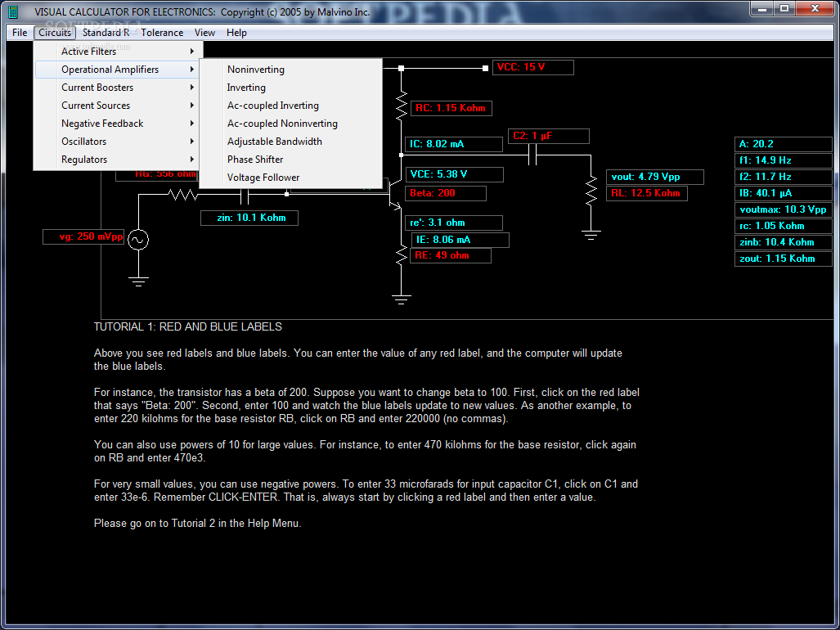Choose Ac-coupled Noninverting circuit
Viewport: 840px width, 630px height.
pos(291,124)
